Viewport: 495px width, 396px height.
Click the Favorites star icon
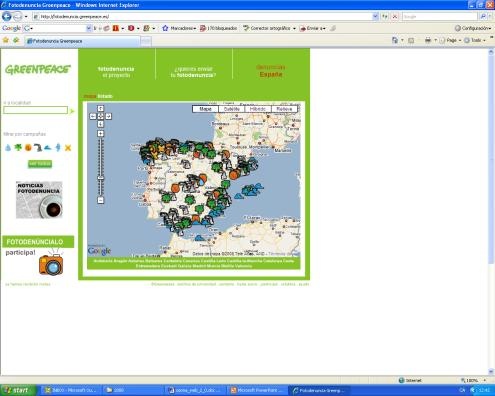(x=6, y=40)
